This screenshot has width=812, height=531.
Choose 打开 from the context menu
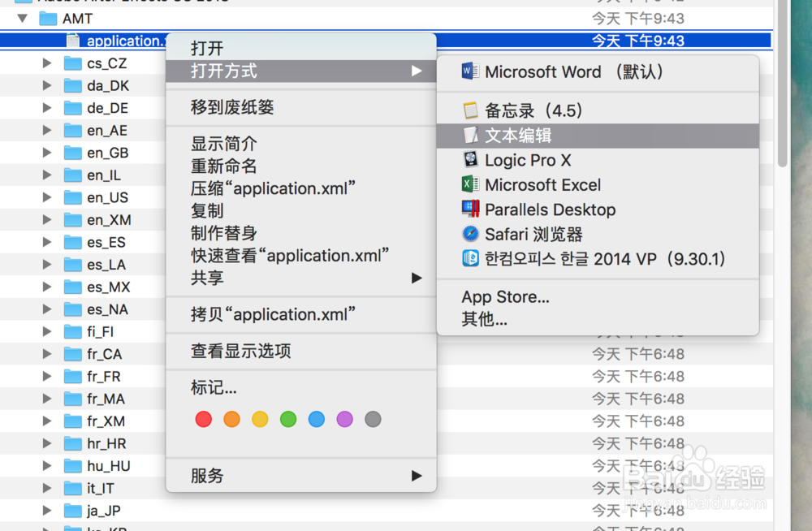tap(301, 48)
